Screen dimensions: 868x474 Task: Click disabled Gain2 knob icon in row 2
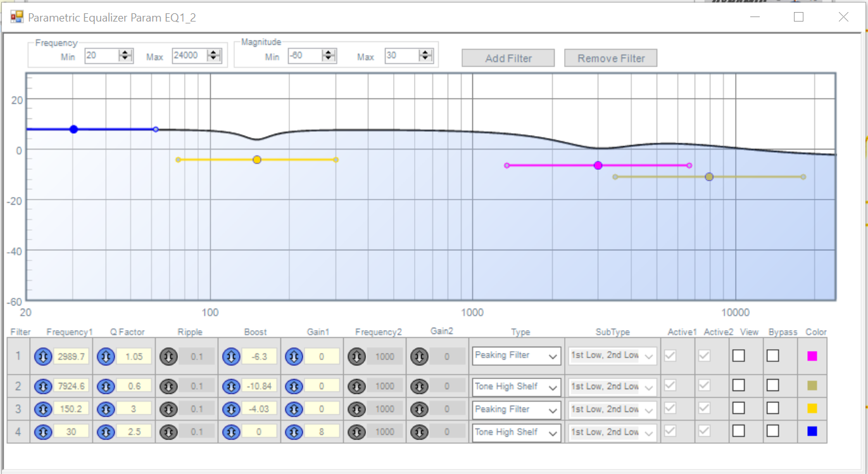point(419,386)
